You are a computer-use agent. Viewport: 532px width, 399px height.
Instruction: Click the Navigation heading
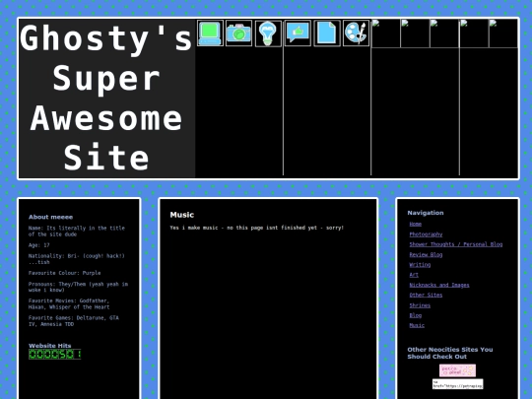pyautogui.click(x=426, y=213)
